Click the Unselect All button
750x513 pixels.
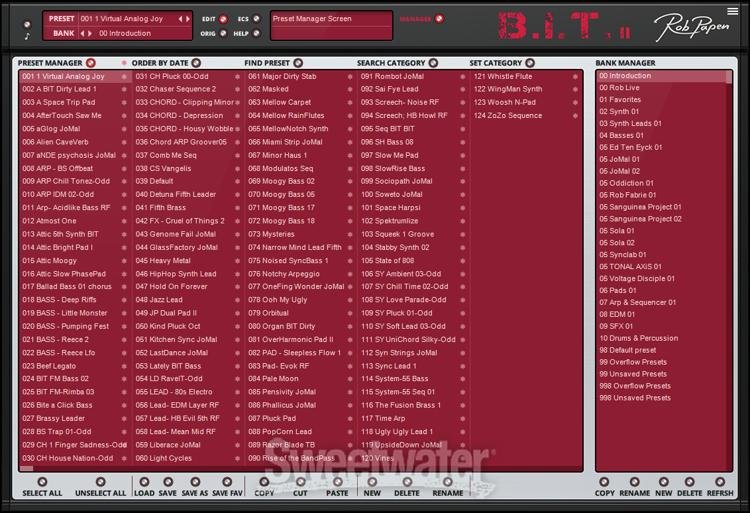(100, 482)
